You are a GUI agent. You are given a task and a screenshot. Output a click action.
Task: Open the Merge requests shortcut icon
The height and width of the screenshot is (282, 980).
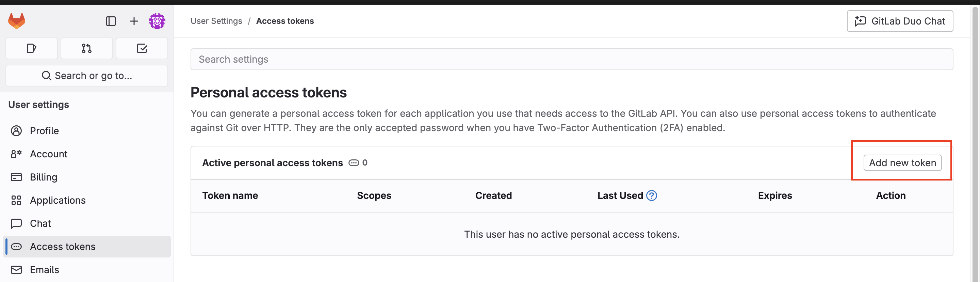86,48
